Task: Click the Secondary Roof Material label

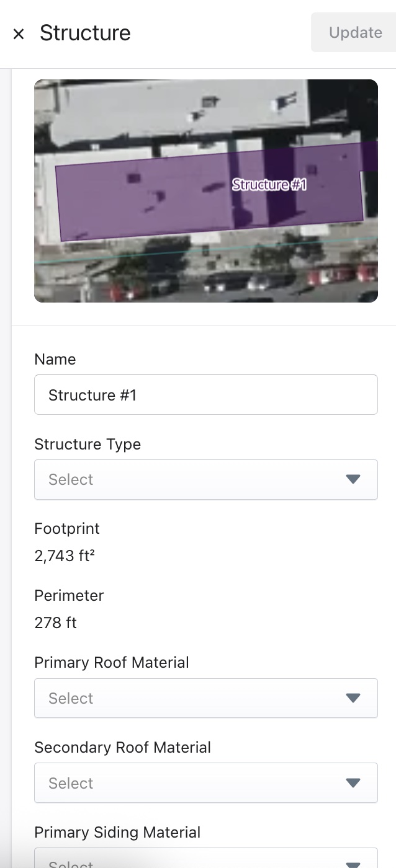Action: point(123,748)
